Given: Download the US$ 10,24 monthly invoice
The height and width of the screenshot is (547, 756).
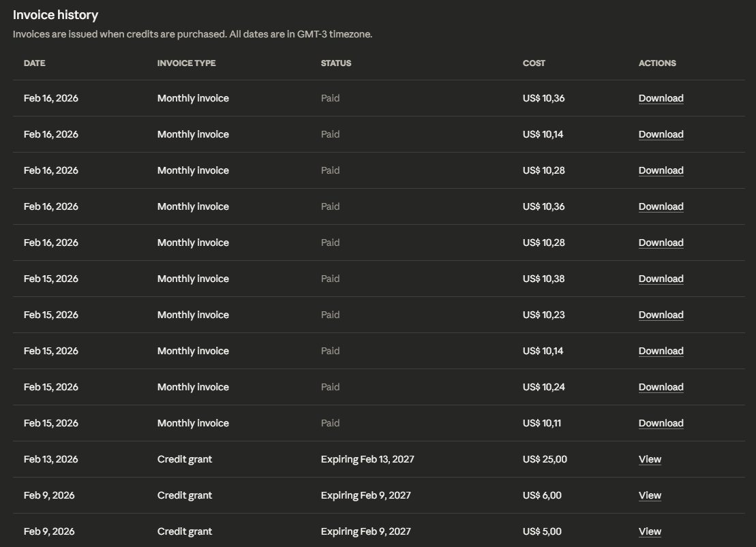Looking at the screenshot, I should click(x=661, y=387).
